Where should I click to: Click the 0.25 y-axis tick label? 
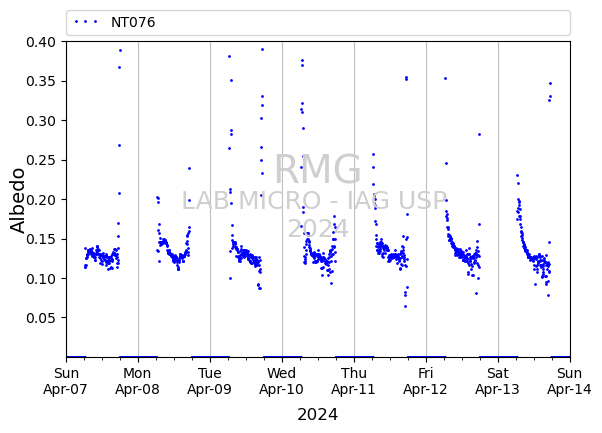click(x=41, y=160)
